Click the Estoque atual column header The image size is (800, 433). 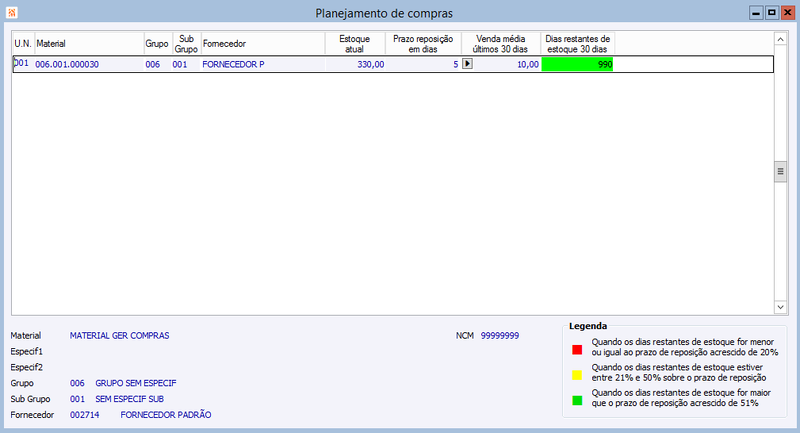(355, 44)
